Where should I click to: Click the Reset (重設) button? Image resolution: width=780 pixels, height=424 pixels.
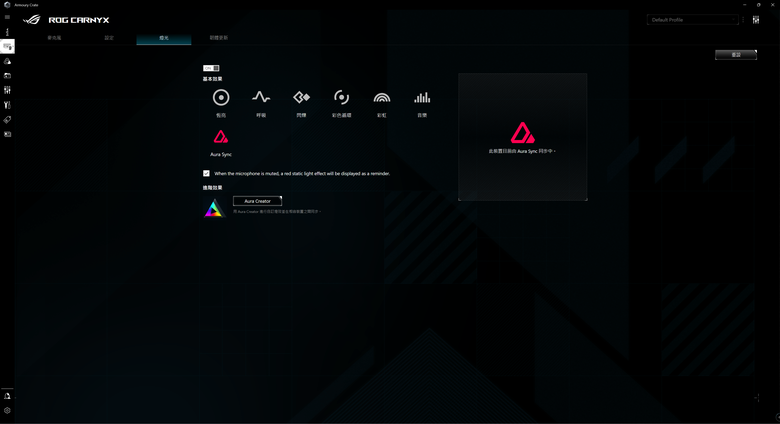pyautogui.click(x=736, y=55)
